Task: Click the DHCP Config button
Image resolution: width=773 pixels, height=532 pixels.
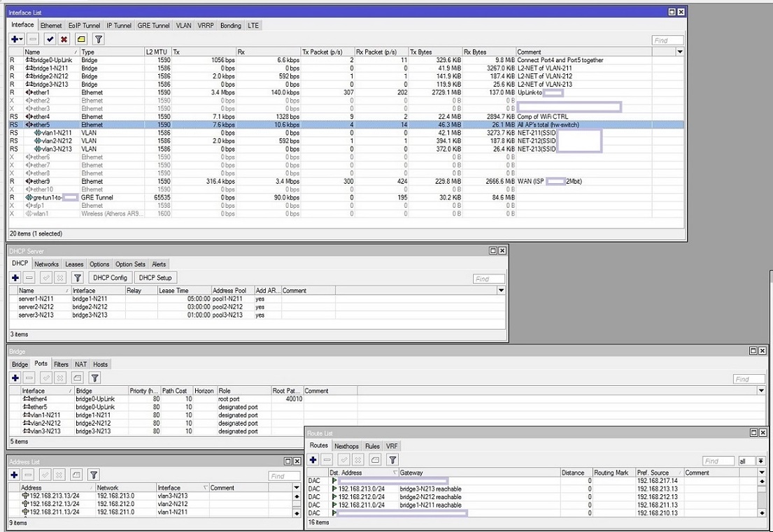Action: click(110, 278)
